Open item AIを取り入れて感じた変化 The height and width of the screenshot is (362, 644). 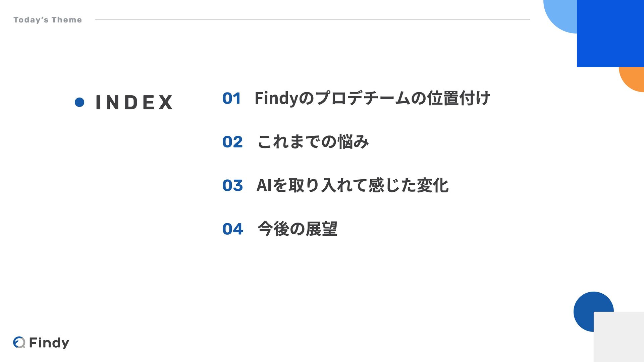tap(352, 185)
